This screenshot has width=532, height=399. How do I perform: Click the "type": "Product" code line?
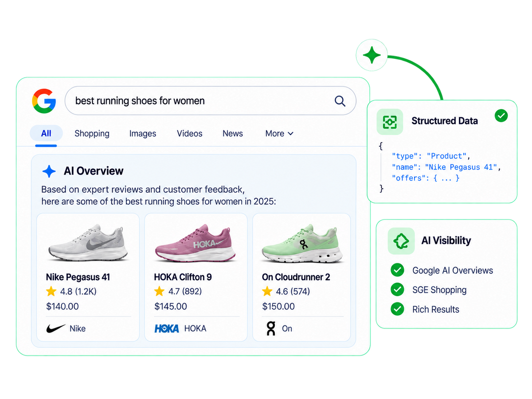point(431,156)
